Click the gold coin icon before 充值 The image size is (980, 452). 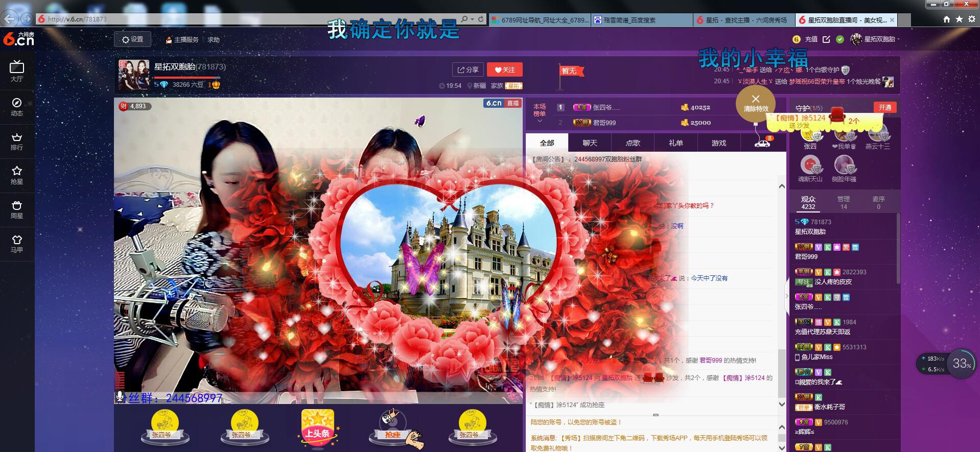coord(796,39)
